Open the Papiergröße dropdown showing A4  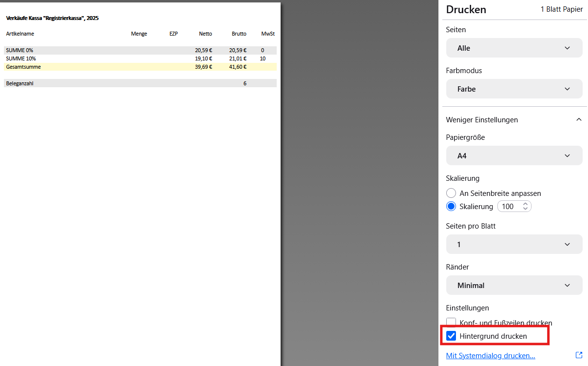[x=514, y=156]
